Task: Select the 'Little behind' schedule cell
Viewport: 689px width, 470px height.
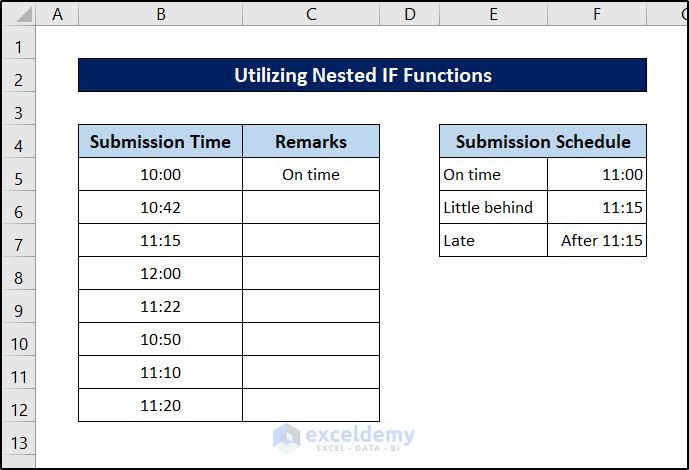Action: coord(493,207)
